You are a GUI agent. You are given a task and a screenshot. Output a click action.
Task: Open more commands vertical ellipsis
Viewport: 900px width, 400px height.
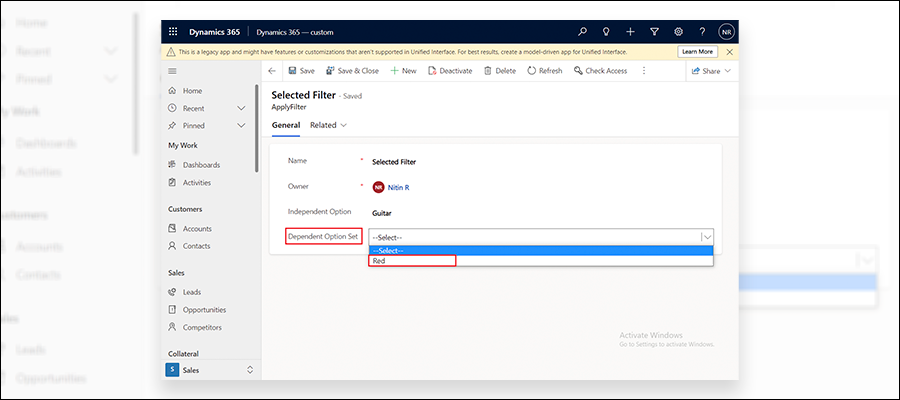coord(643,71)
